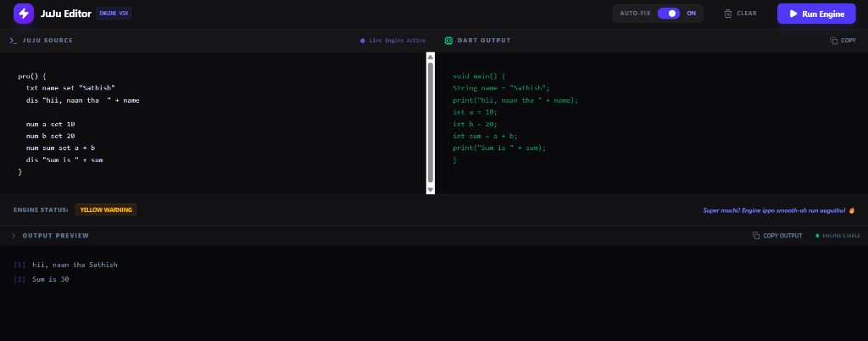Click the Live Engine Active indicator
The width and height of the screenshot is (868, 341).
(392, 41)
